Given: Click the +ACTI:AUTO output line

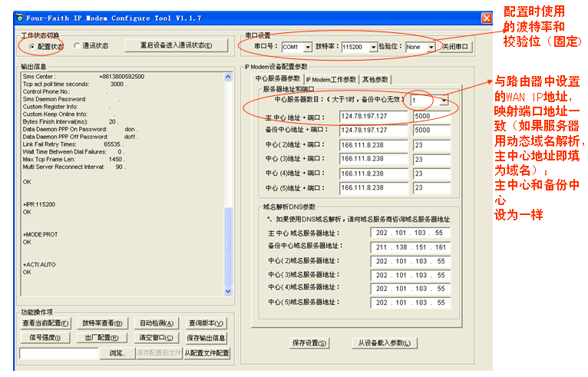Looking at the screenshot, I should tap(39, 264).
